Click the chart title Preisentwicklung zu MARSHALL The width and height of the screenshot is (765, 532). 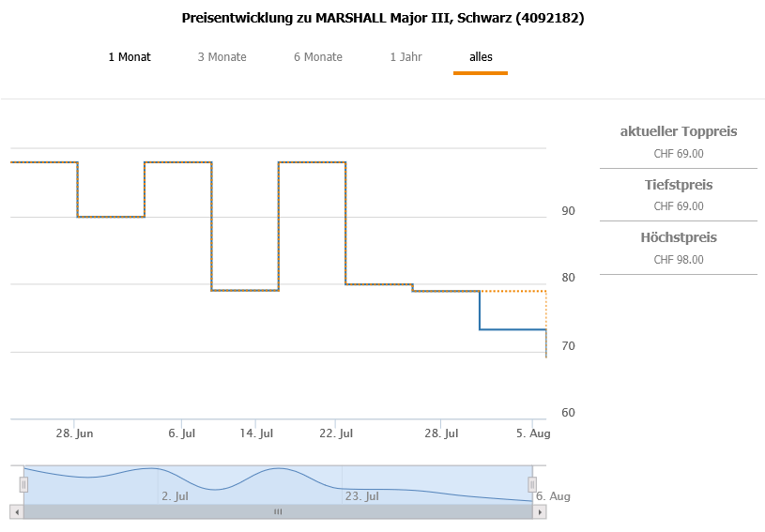point(383,18)
